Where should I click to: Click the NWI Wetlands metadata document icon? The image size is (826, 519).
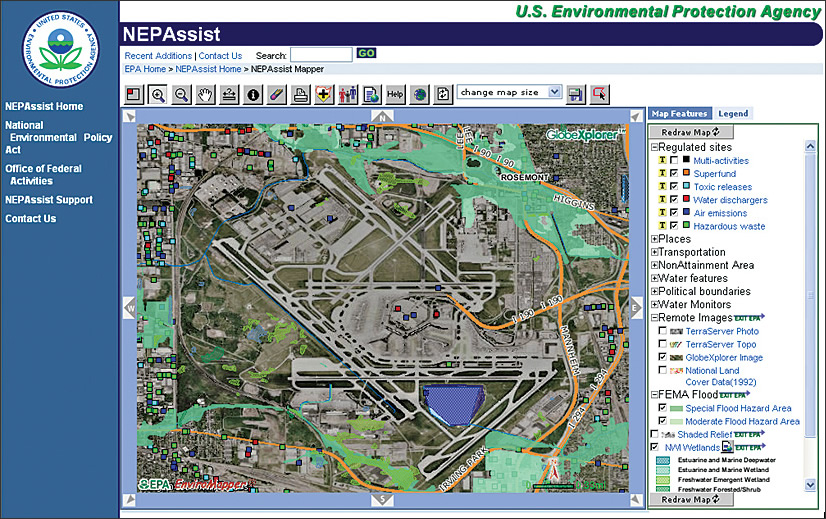point(727,447)
